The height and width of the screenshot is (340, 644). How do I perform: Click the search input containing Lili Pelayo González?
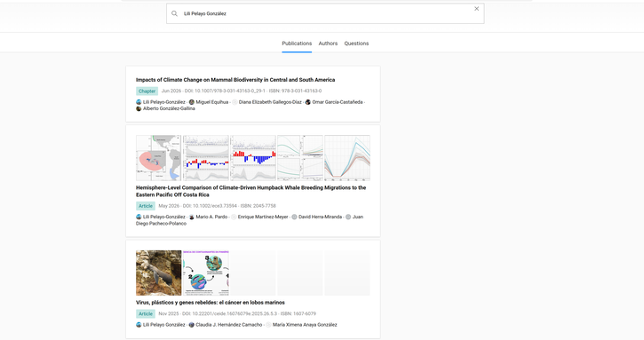point(325,13)
